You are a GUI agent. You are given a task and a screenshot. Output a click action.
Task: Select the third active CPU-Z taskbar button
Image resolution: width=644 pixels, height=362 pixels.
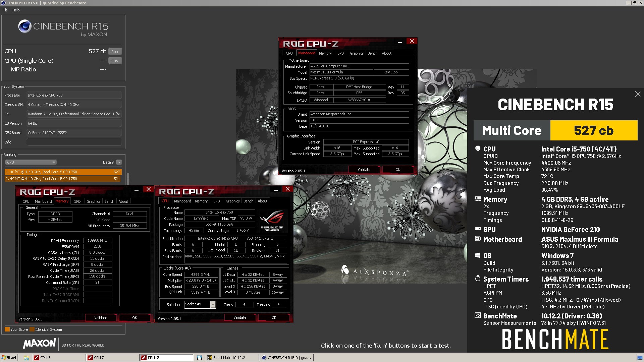coord(166,358)
